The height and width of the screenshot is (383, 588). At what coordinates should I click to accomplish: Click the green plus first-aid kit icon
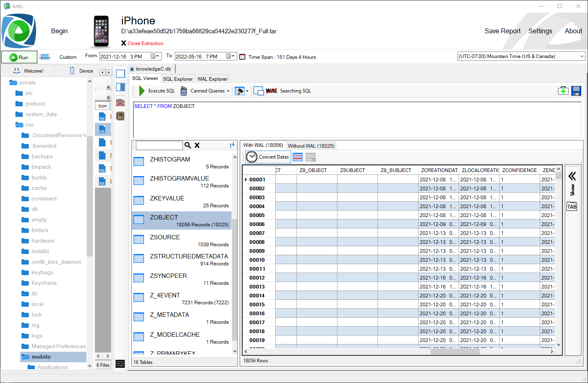[x=563, y=91]
